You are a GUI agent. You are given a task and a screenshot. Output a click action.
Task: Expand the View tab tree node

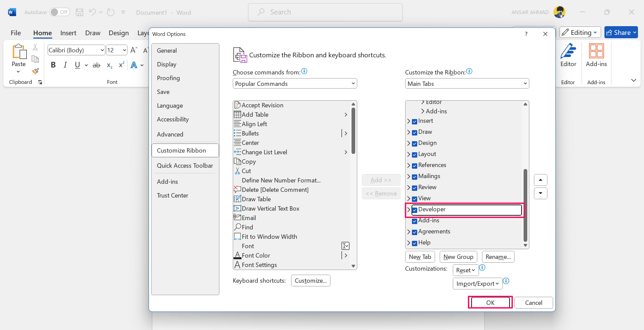[x=409, y=199]
